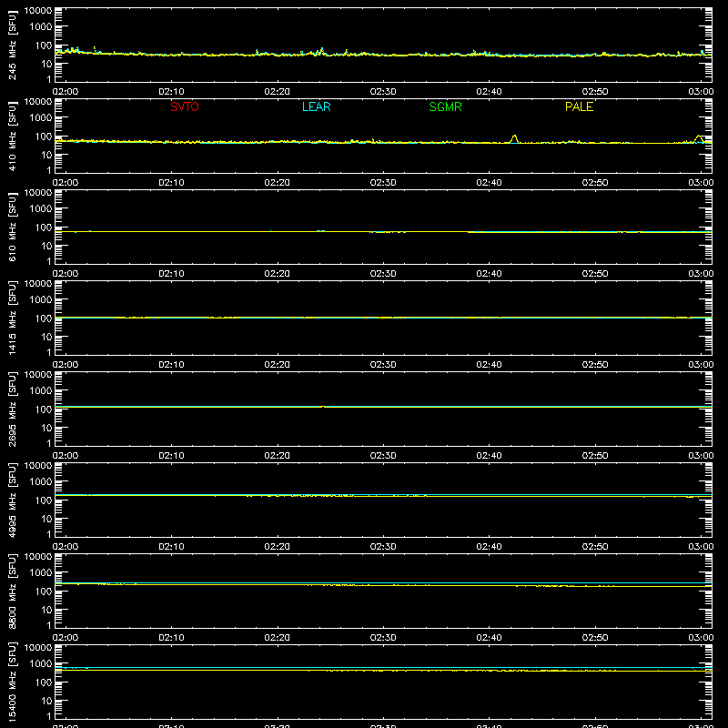Click '02:00' tick label under the 610 MHz plot
The image size is (728, 728).
point(66,274)
